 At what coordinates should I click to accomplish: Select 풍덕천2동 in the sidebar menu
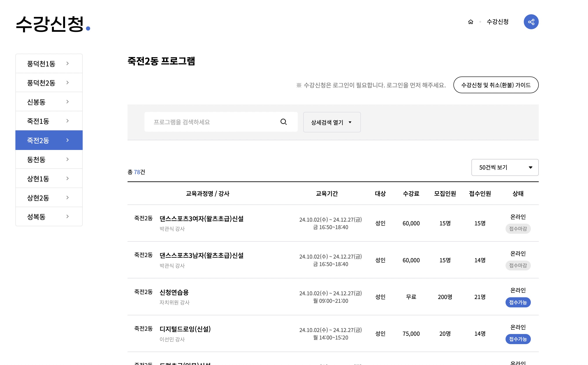coord(41,83)
